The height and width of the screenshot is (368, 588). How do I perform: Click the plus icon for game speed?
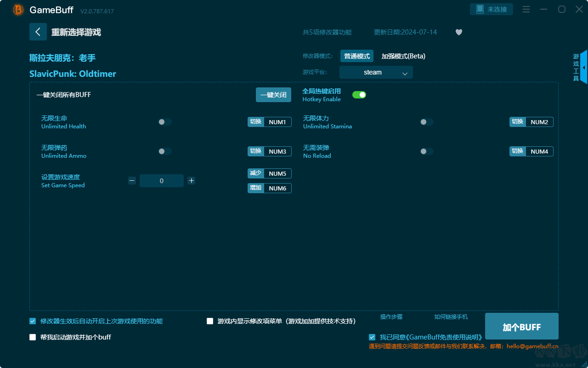(192, 181)
